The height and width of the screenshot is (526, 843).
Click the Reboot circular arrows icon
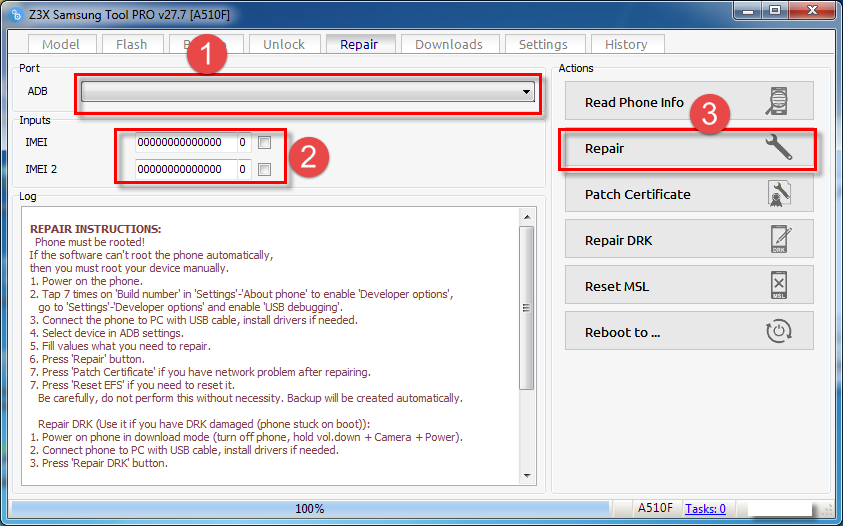778,331
